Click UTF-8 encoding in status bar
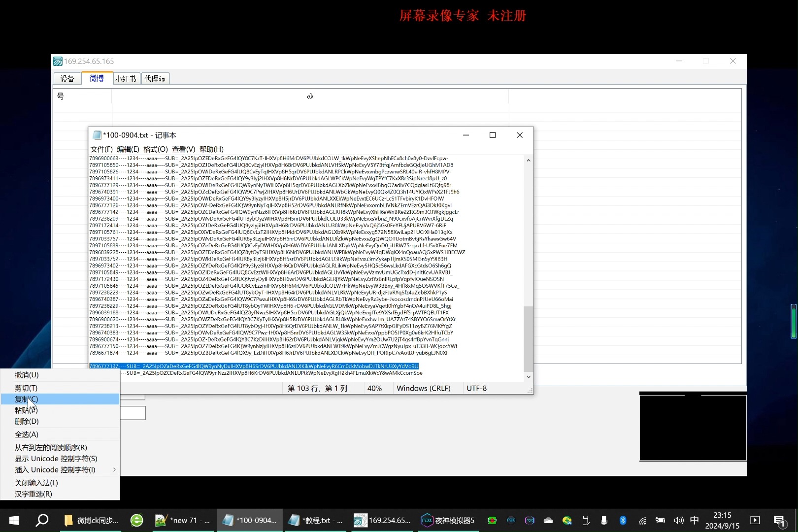 tap(476, 388)
